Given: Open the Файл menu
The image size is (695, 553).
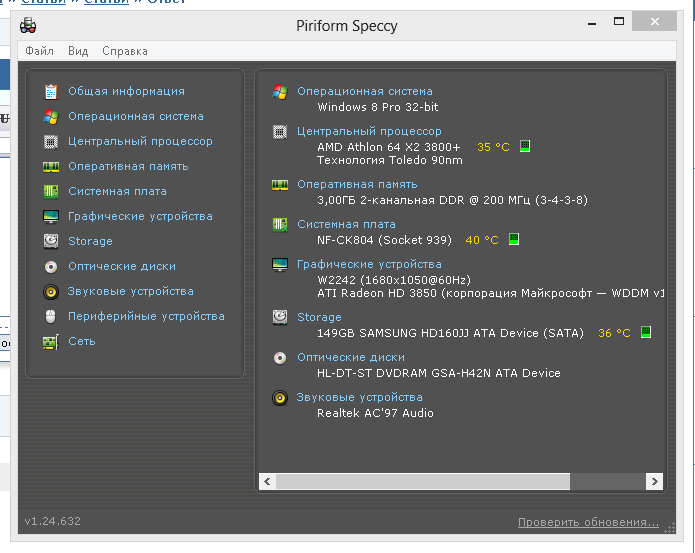Looking at the screenshot, I should pos(39,51).
